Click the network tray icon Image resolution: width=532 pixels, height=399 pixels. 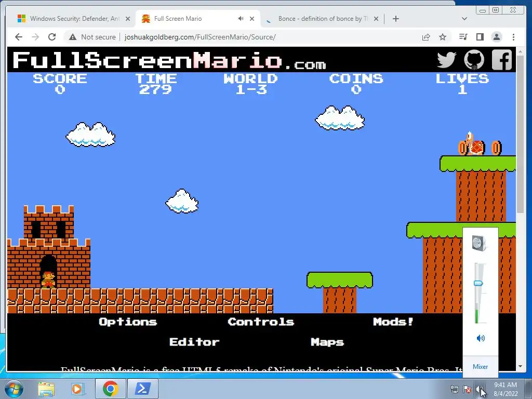click(454, 390)
